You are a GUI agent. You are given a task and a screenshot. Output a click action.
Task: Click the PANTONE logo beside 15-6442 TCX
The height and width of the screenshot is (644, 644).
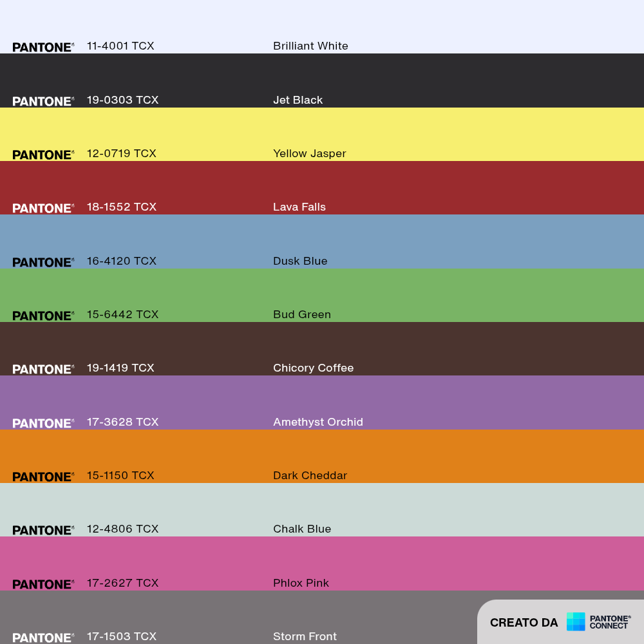tap(43, 316)
